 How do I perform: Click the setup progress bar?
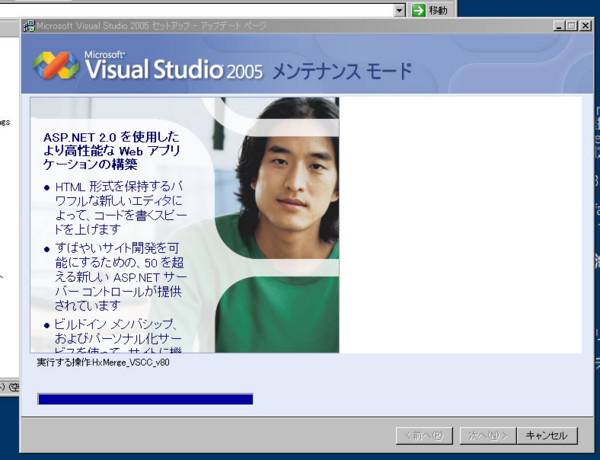click(145, 399)
